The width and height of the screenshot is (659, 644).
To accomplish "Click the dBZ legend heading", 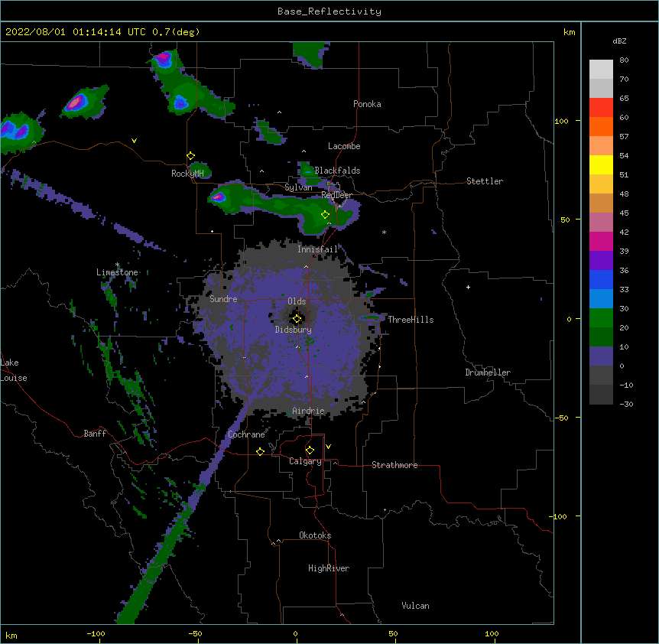I will coord(619,41).
